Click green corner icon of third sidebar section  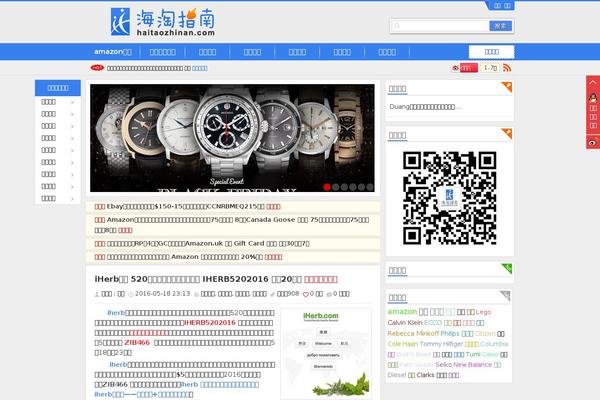507,269
